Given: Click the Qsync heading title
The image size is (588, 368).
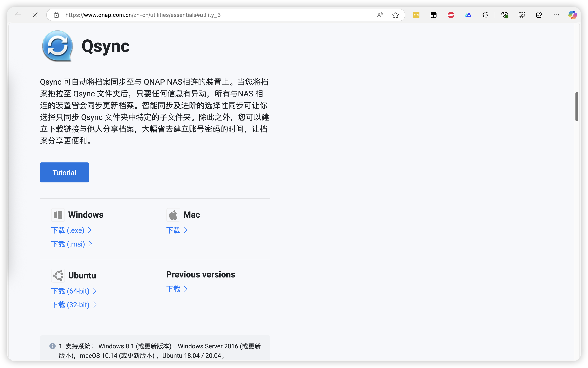Looking at the screenshot, I should pos(105,46).
